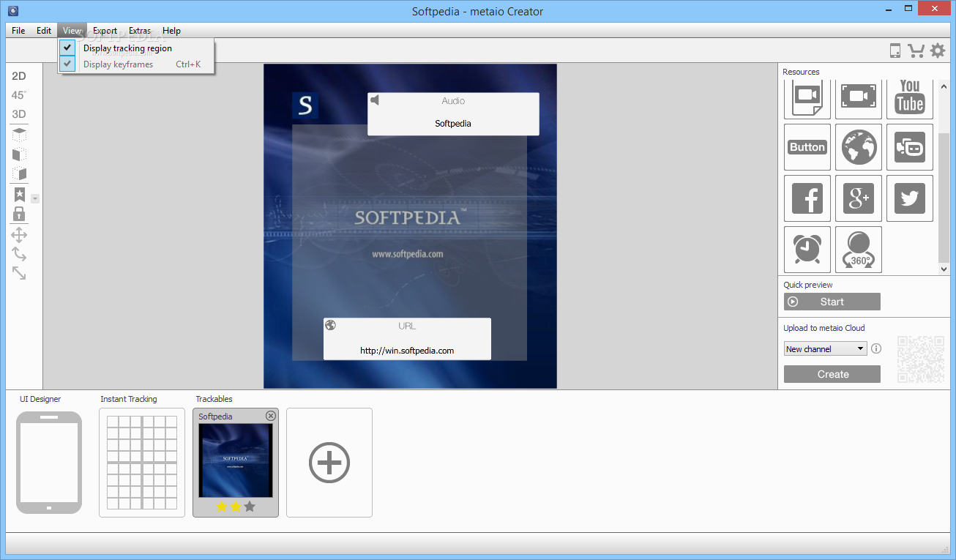Click the globe icon on URL overlay
The height and width of the screenshot is (560, 956).
(330, 325)
